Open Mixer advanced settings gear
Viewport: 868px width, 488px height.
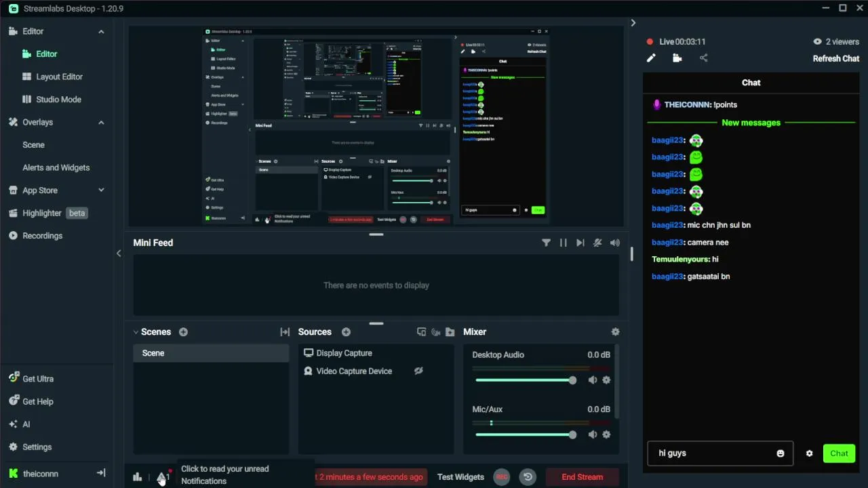(615, 332)
